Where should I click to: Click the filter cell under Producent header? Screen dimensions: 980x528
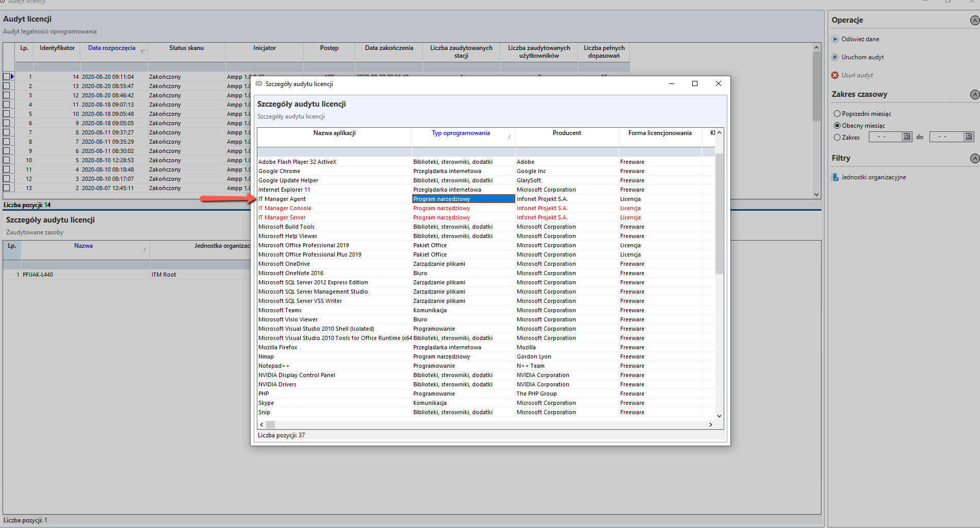coord(567,152)
